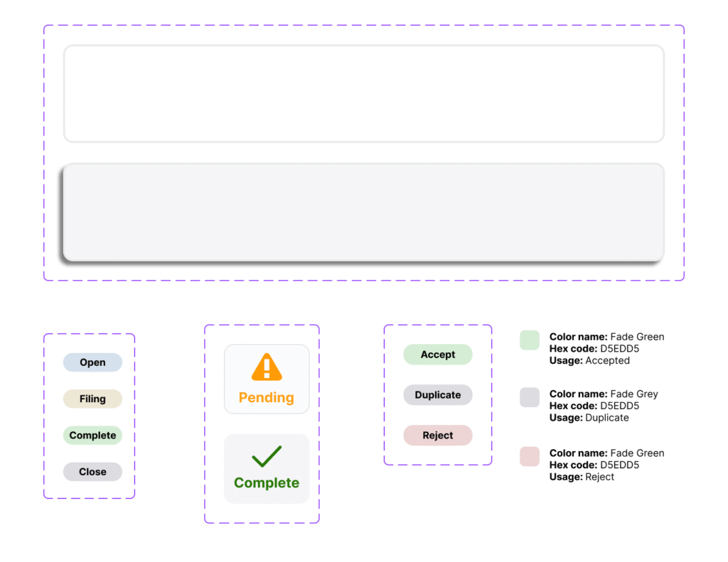Click the "Usage: Accepted" text
Viewport: 728px width, 562px height.
(x=589, y=360)
